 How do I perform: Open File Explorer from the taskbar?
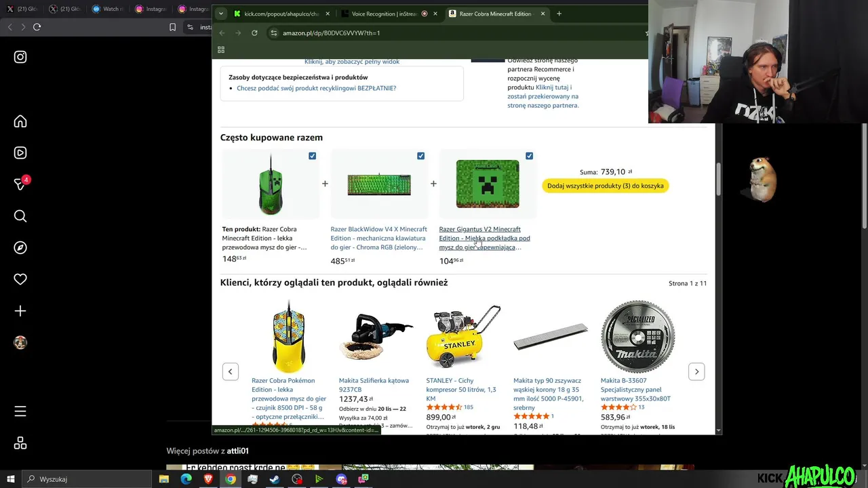pos(164,479)
